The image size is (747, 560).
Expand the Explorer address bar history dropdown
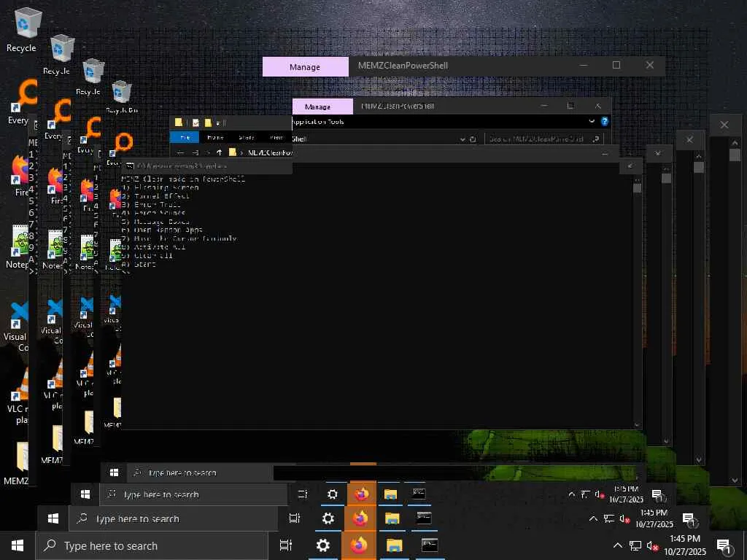462,139
